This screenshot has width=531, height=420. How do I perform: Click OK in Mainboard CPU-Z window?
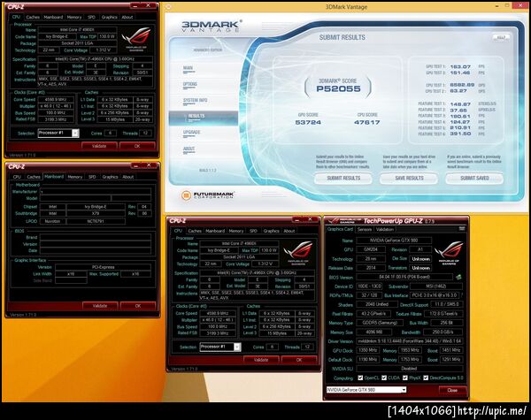(138, 306)
